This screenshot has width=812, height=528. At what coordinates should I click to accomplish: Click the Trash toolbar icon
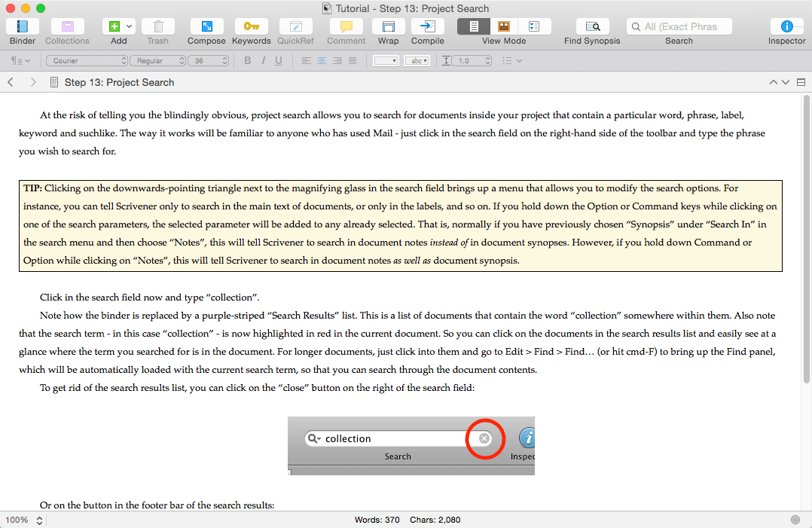(x=158, y=26)
